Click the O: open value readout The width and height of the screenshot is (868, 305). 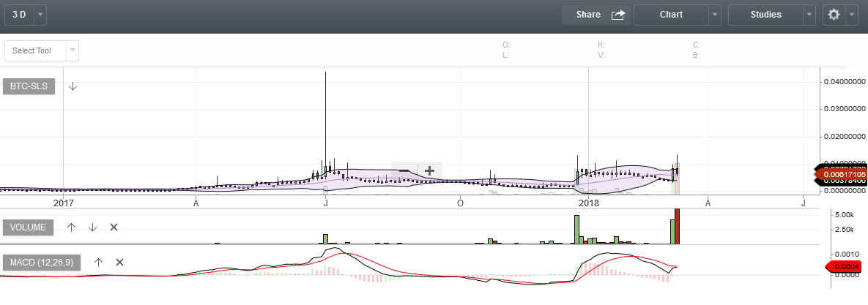506,45
